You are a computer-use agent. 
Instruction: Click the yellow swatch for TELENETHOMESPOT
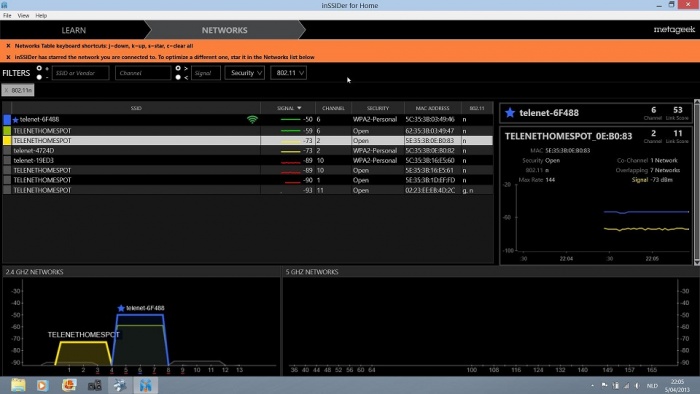[7, 141]
